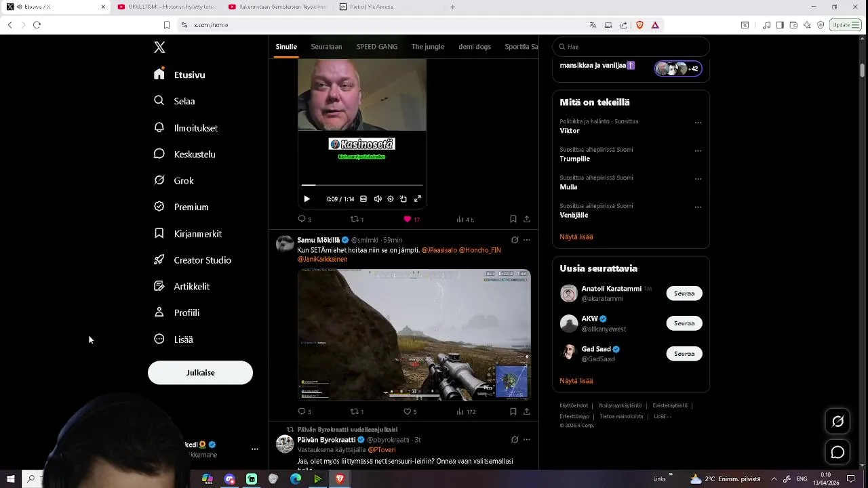
Task: Follow Gad Saad
Action: [x=684, y=354]
